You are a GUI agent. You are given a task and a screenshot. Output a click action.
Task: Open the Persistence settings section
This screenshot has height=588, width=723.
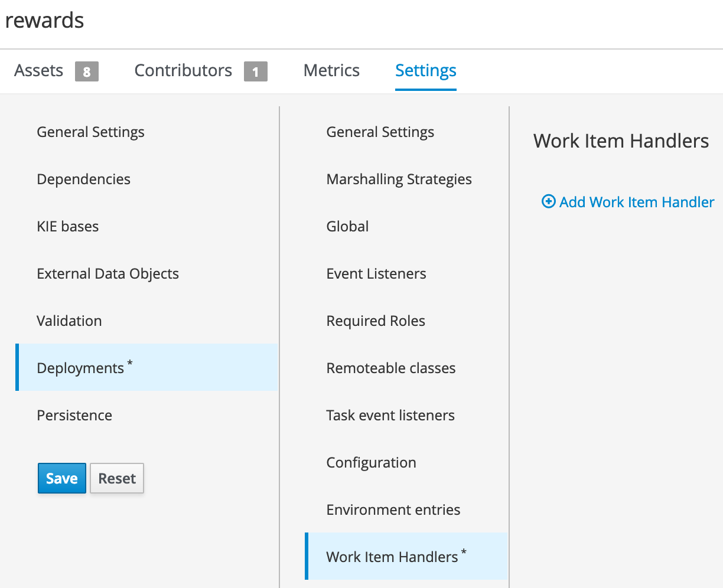coord(74,416)
